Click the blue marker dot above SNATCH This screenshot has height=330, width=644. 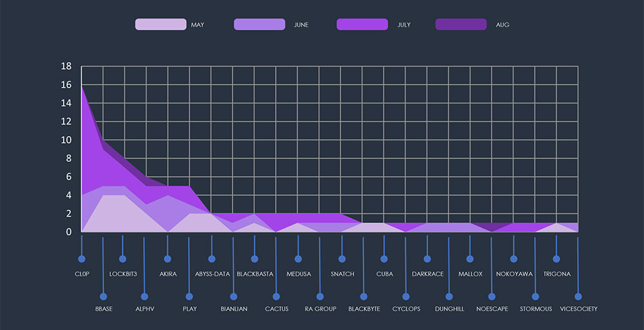pos(342,259)
